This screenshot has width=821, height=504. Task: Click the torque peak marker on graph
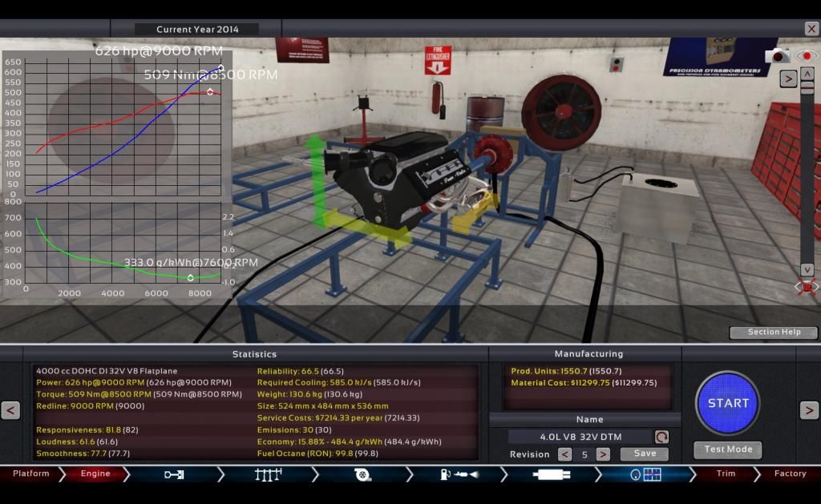(x=210, y=91)
